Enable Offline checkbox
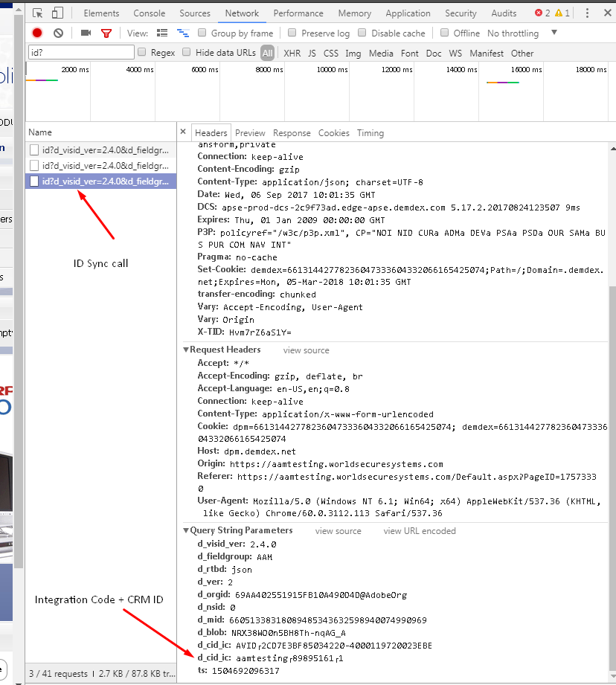Screen dimensions: 616x685 [444, 33]
